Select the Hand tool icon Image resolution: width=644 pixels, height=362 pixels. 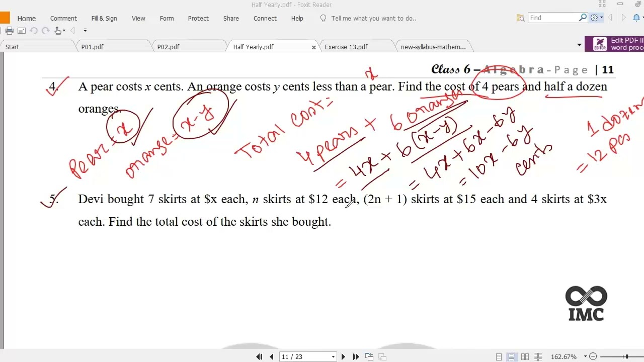click(x=57, y=31)
